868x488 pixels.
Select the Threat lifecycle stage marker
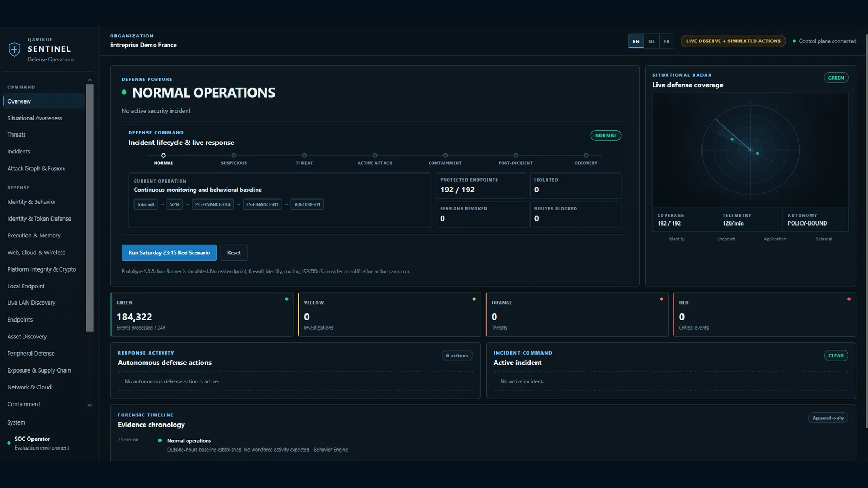[304, 156]
